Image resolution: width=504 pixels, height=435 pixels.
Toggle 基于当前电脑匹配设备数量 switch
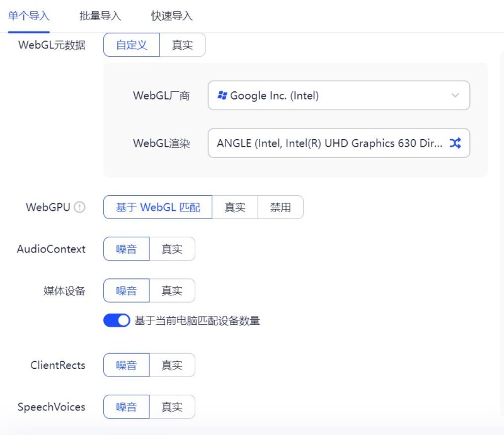(117, 320)
